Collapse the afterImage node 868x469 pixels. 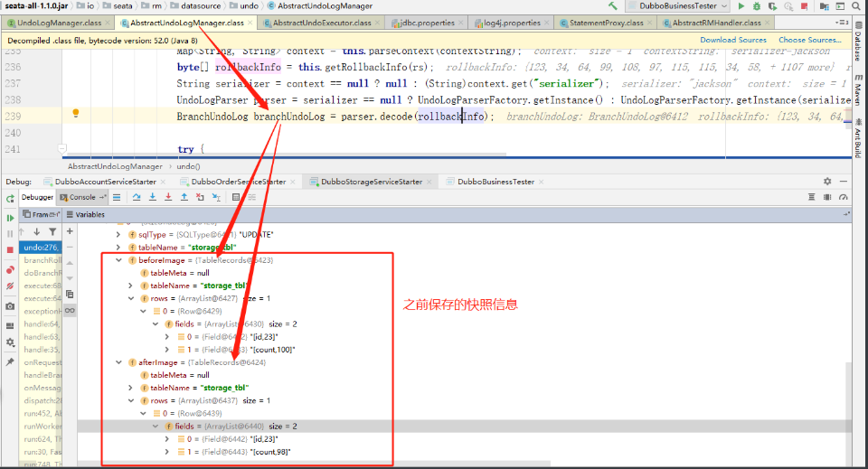[118, 362]
